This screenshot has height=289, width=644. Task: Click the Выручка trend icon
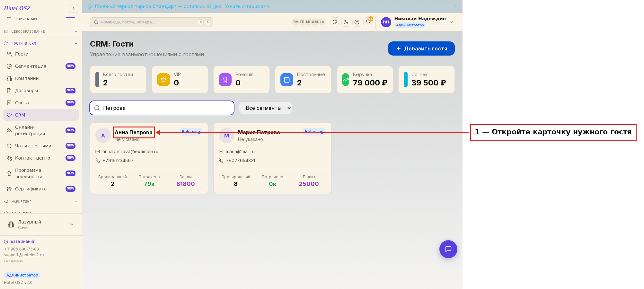pos(346,80)
